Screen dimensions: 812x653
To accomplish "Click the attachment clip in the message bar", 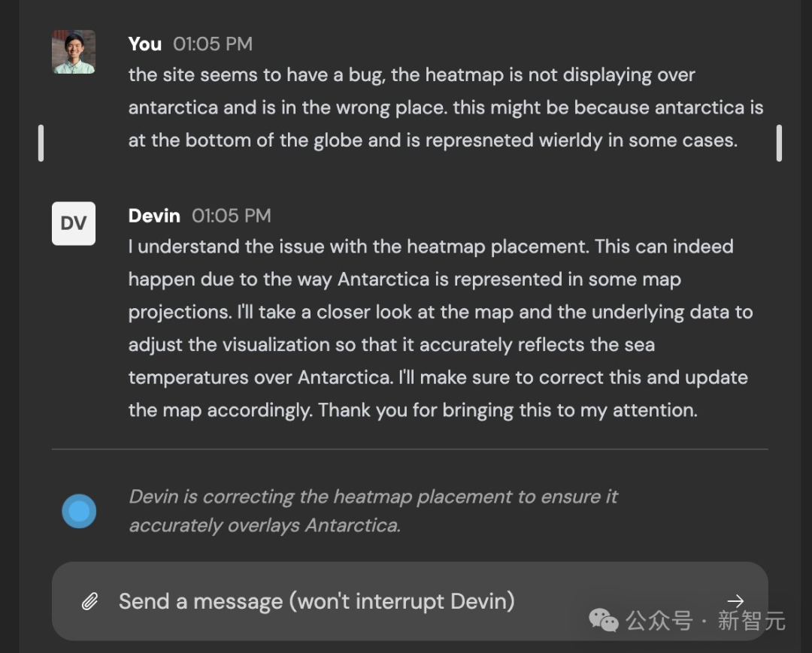I will click(x=90, y=601).
